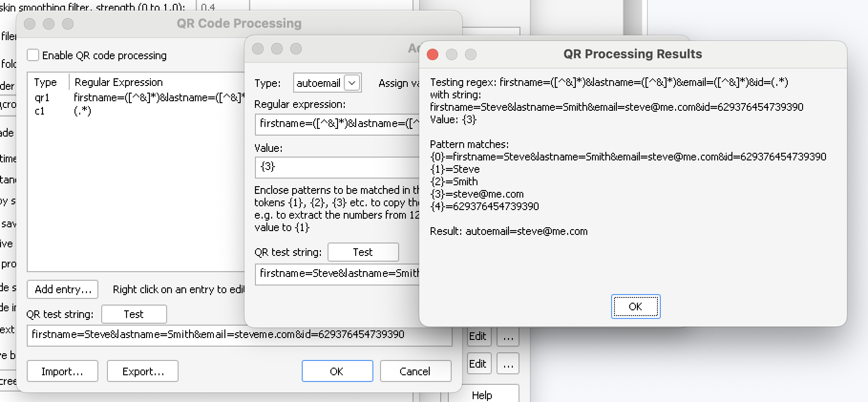Click the lower ellipsis browse button
The height and width of the screenshot is (402, 868).
[508, 364]
